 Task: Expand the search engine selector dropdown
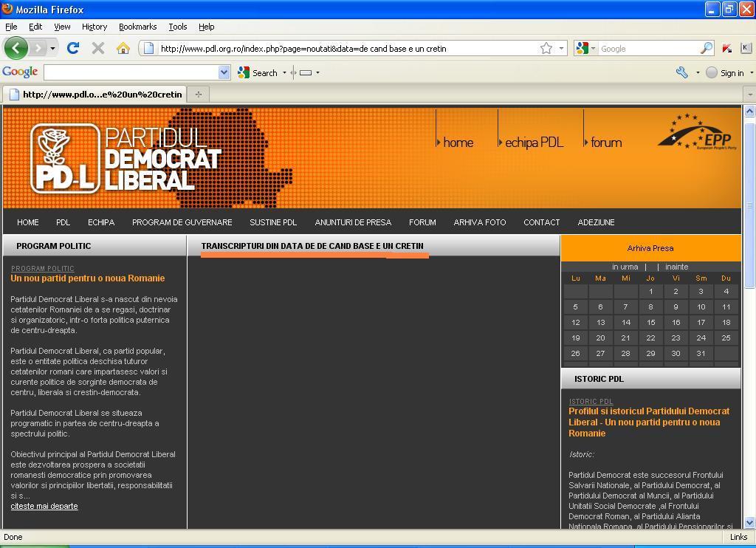(x=585, y=48)
